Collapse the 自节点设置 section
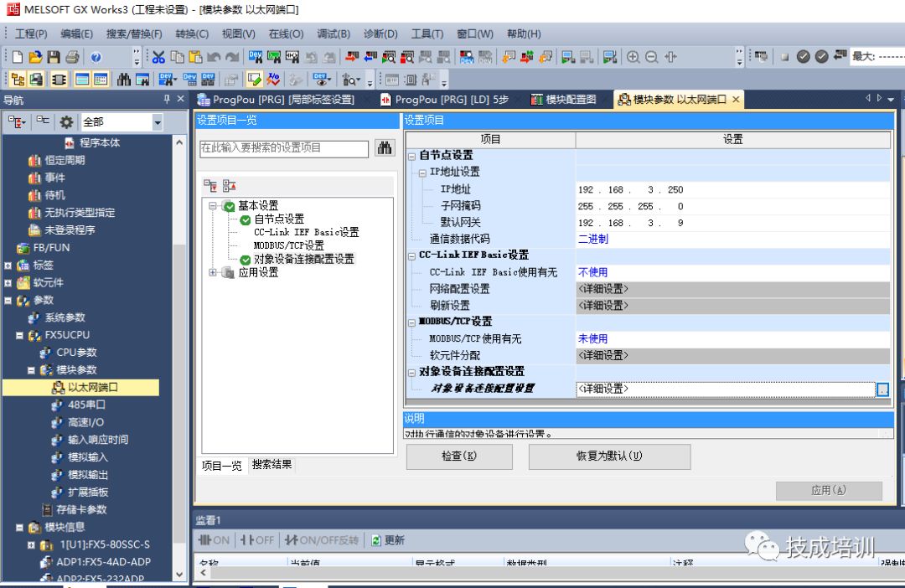 pyautogui.click(x=411, y=156)
